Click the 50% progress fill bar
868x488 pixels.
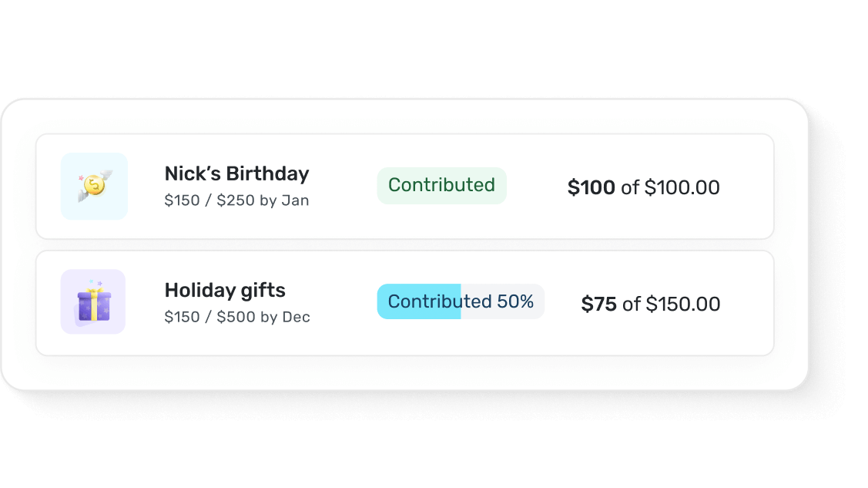tap(418, 301)
